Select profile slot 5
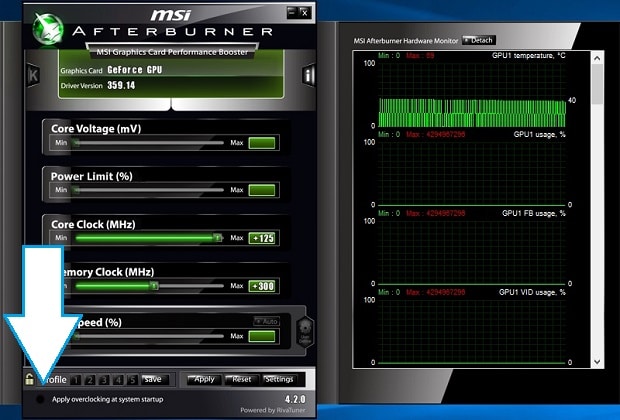The width and height of the screenshot is (620, 420). [132, 380]
